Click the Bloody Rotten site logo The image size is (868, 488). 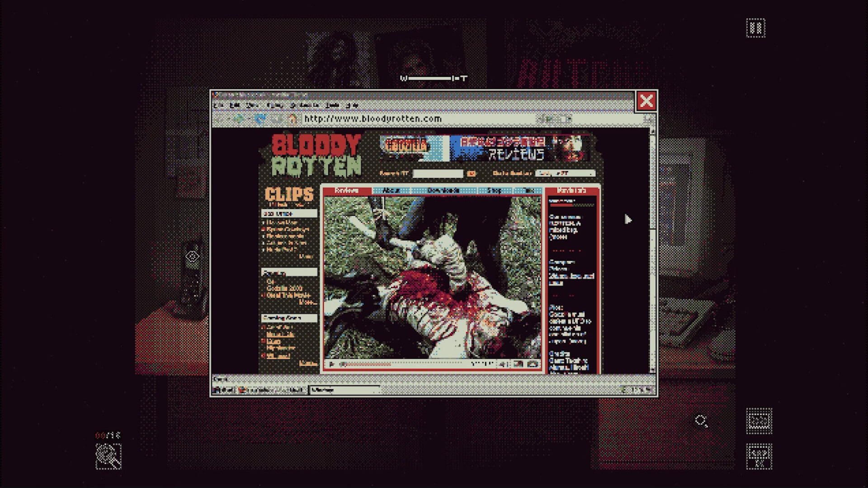pyautogui.click(x=316, y=155)
